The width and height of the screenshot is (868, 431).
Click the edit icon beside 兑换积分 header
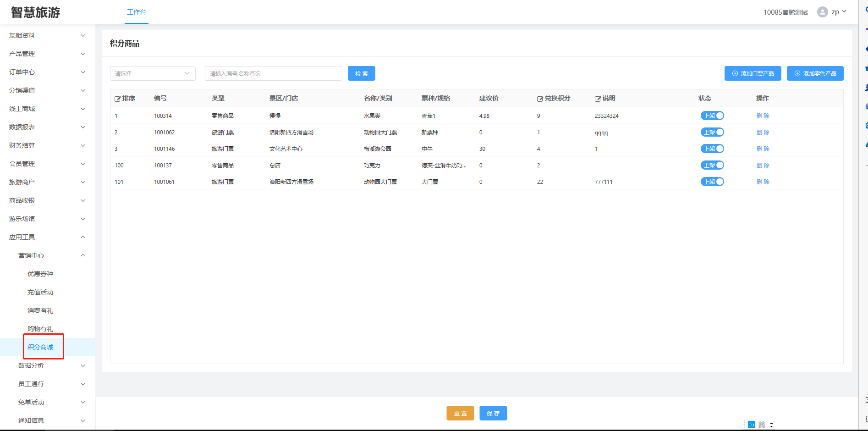[540, 99]
